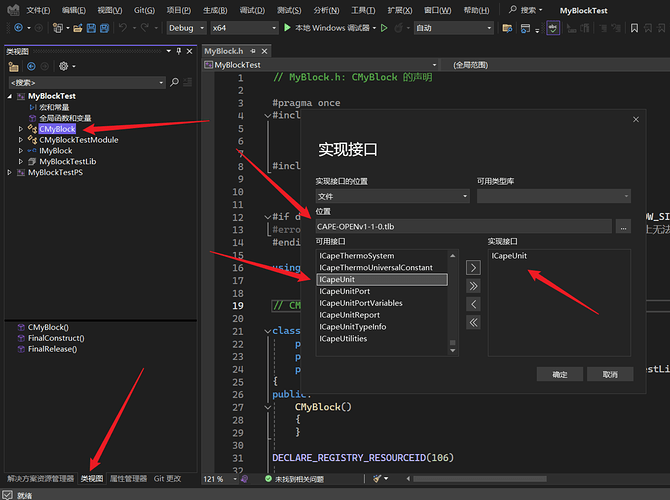670x500 pixels.
Task: Expand the MyBlockTestLib tree node
Action: (20, 162)
